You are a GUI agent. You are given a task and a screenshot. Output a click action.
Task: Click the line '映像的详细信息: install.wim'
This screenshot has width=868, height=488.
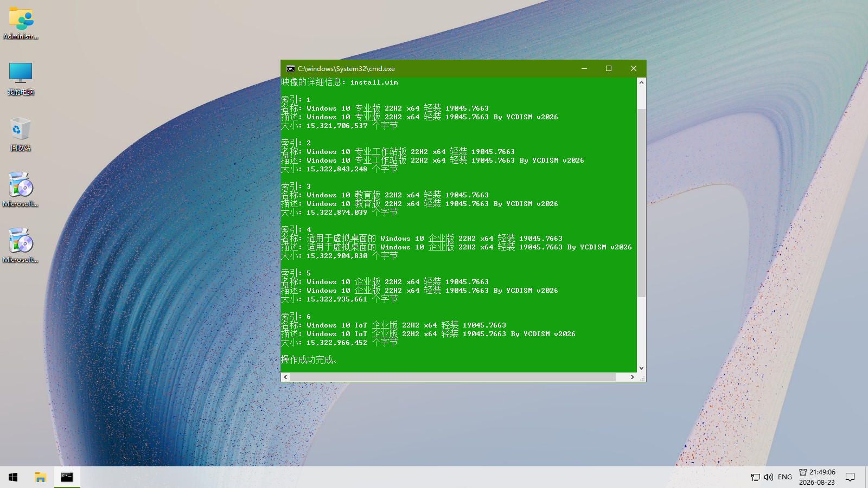click(340, 82)
